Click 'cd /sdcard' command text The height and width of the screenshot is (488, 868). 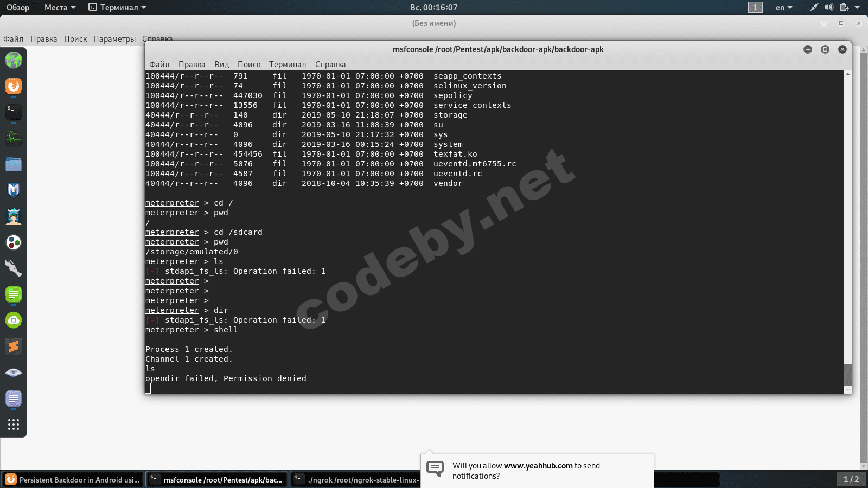tap(238, 232)
